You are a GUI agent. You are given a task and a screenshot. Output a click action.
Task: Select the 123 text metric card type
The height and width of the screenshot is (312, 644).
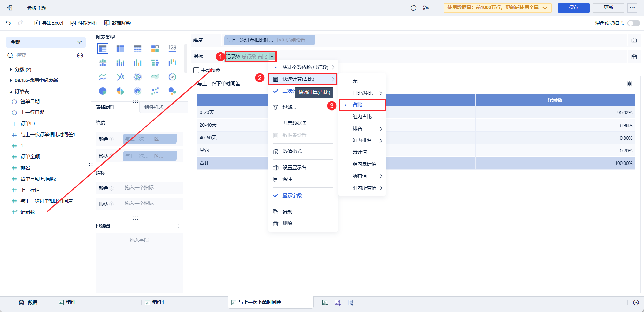pyautogui.click(x=172, y=48)
